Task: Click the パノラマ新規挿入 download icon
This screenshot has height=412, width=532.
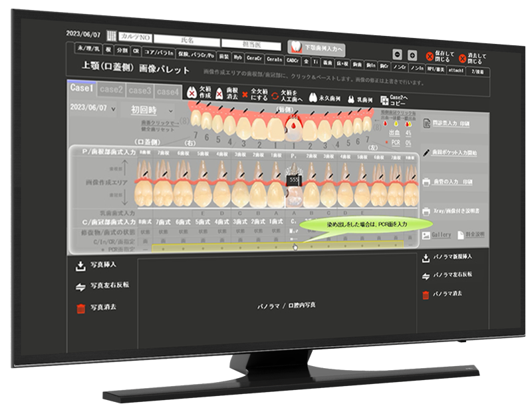Action: click(x=426, y=259)
